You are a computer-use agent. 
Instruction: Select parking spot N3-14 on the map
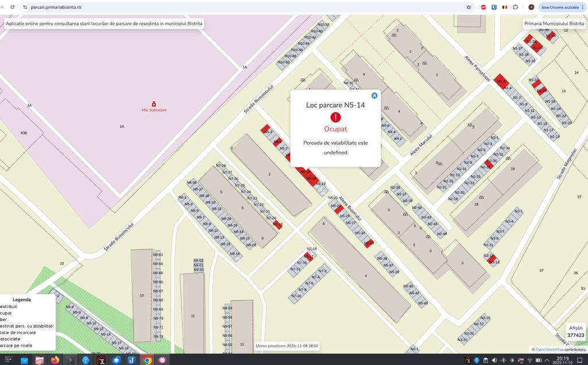click(x=494, y=262)
